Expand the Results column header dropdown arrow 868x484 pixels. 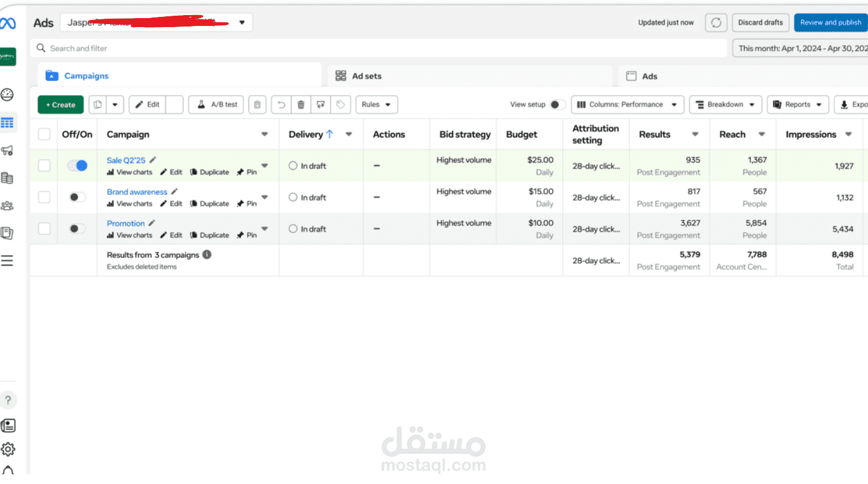click(695, 134)
